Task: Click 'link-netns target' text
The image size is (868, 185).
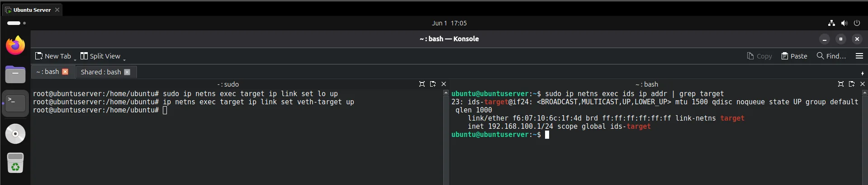Action: (x=710, y=118)
